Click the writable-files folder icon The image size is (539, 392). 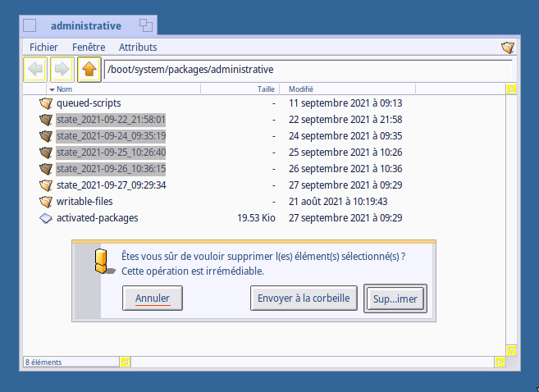coord(46,202)
